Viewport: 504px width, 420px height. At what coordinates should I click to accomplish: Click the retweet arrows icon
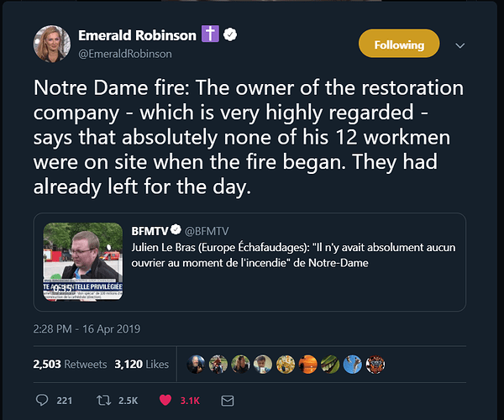(x=104, y=401)
